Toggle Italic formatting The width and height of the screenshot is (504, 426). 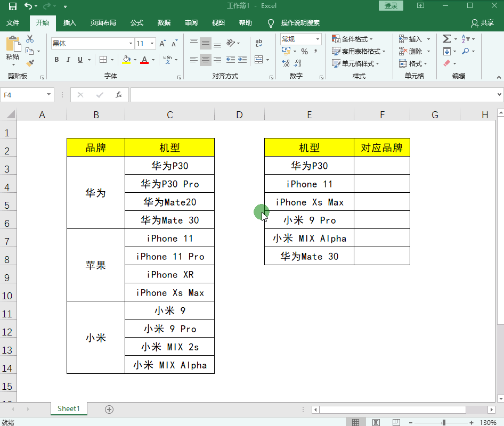coord(68,60)
